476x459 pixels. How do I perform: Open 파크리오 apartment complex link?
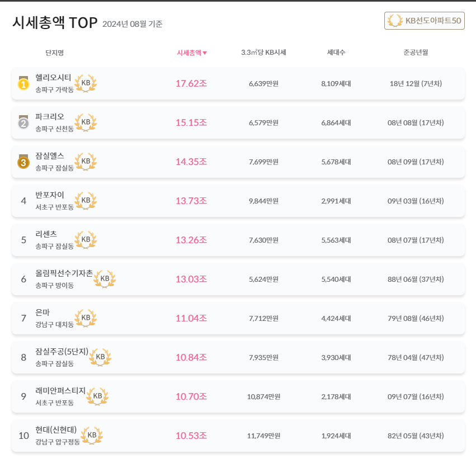click(50, 117)
